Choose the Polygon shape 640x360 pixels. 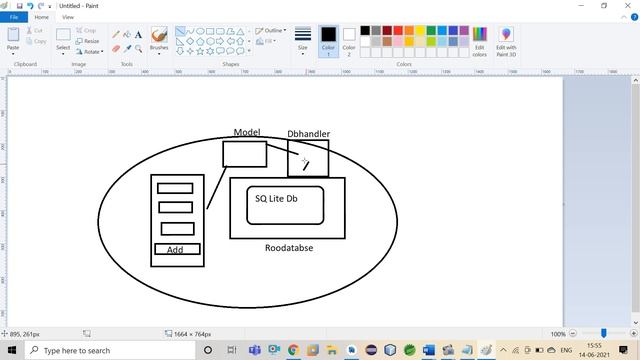pyautogui.click(x=230, y=31)
